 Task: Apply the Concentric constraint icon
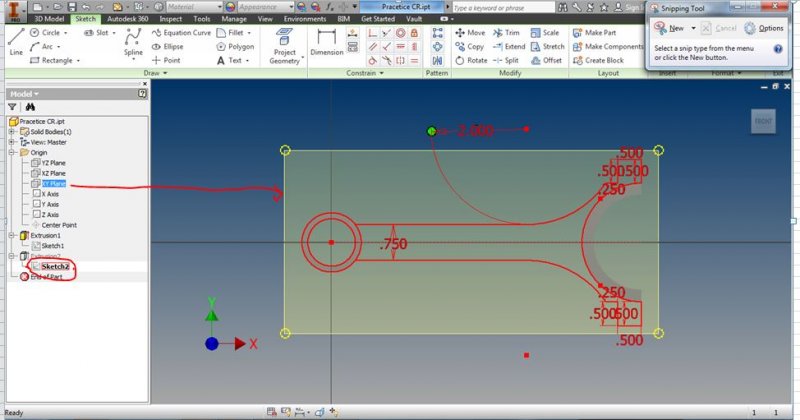(401, 33)
